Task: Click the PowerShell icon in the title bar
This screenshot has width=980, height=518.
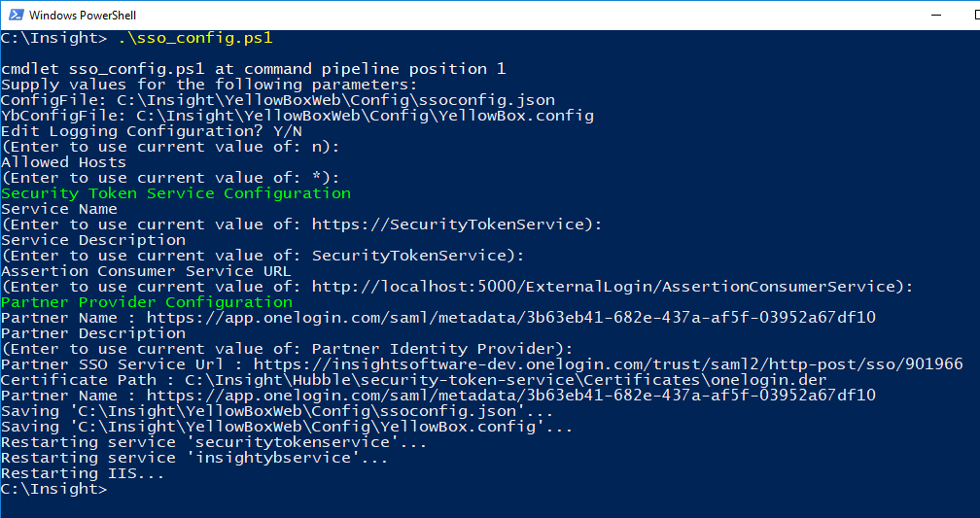Action: pyautogui.click(x=14, y=16)
